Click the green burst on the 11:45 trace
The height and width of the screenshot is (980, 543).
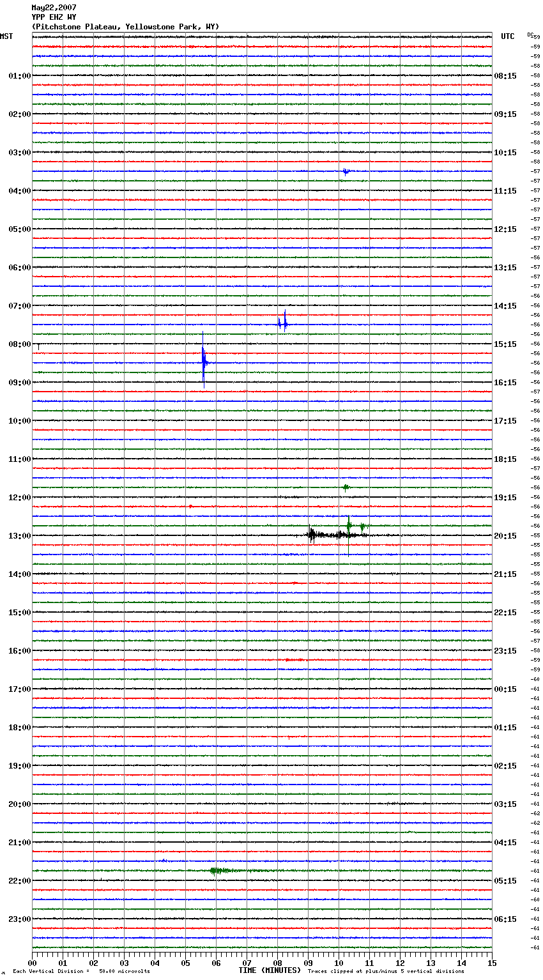tap(346, 487)
